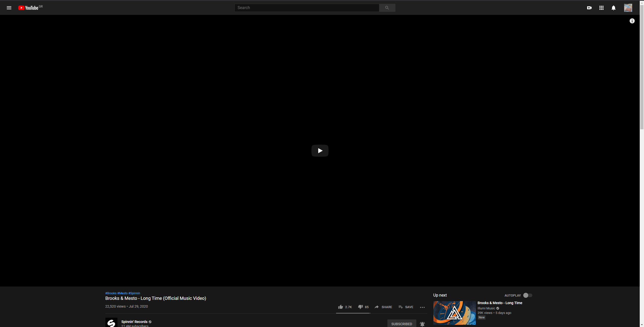Open Save to playlist options
644x327 pixels.
(406, 307)
